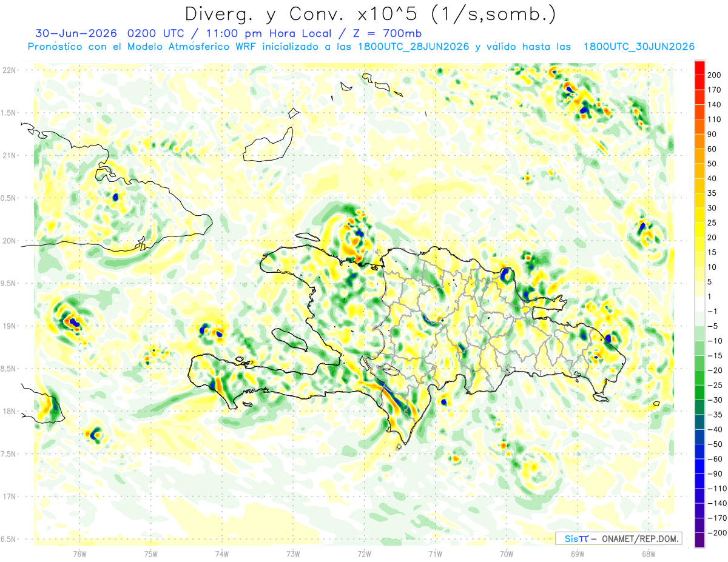The width and height of the screenshot is (728, 562).
Task: Click the positive "90" color scale value
Action: 712,134
